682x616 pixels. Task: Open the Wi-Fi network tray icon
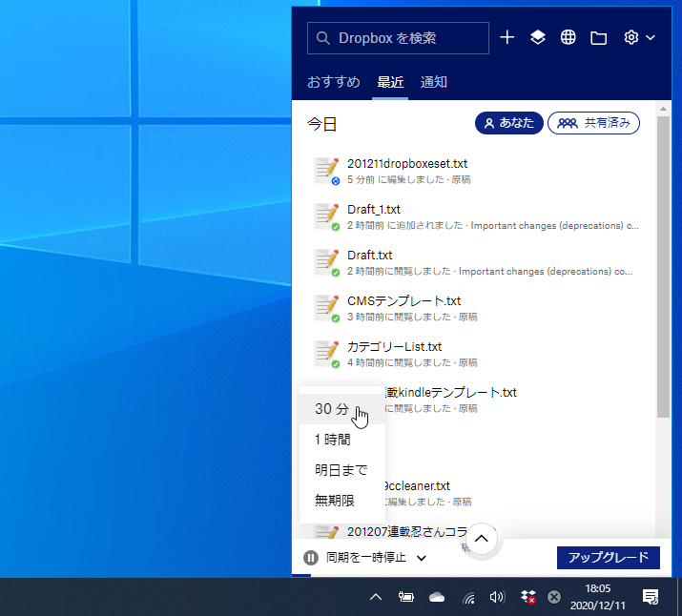(468, 598)
